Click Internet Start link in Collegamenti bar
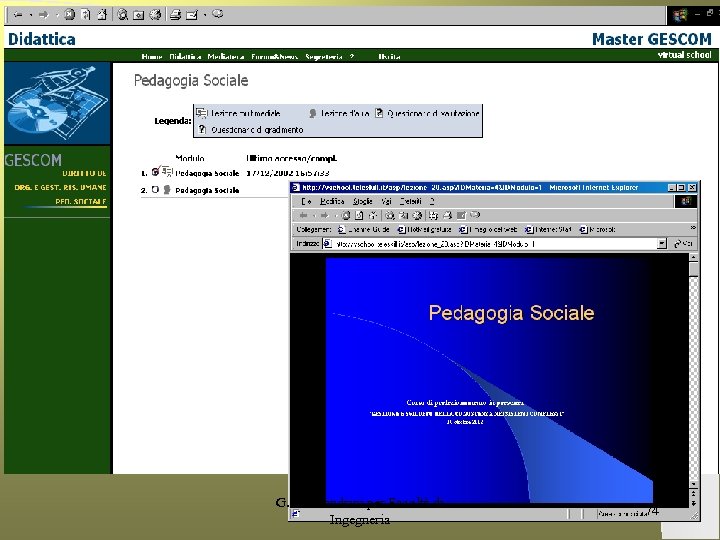The width and height of the screenshot is (720, 540). (x=548, y=229)
